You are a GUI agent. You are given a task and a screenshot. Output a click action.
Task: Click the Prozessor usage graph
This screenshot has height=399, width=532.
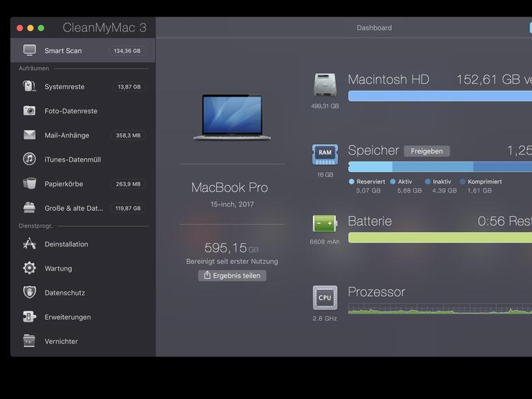pos(440,309)
